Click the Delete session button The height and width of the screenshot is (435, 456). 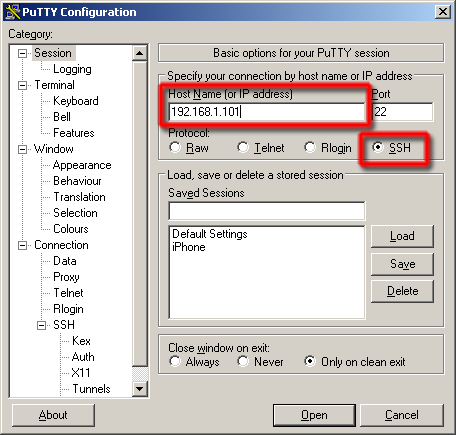pos(402,291)
